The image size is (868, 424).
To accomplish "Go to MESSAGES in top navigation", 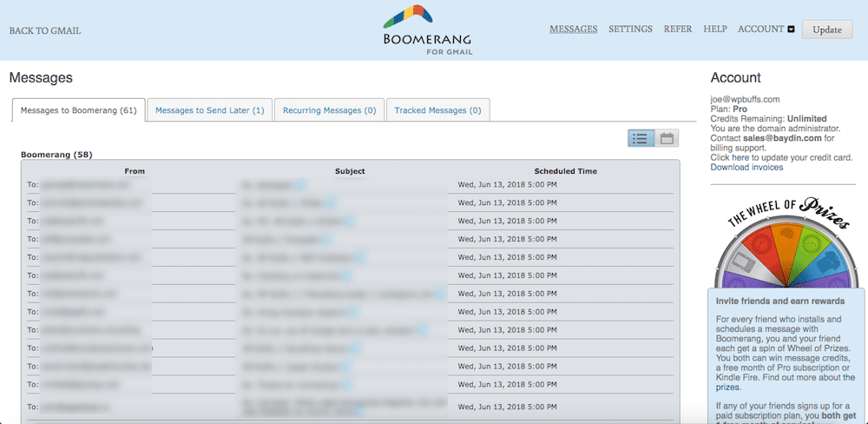I will pos(574,30).
